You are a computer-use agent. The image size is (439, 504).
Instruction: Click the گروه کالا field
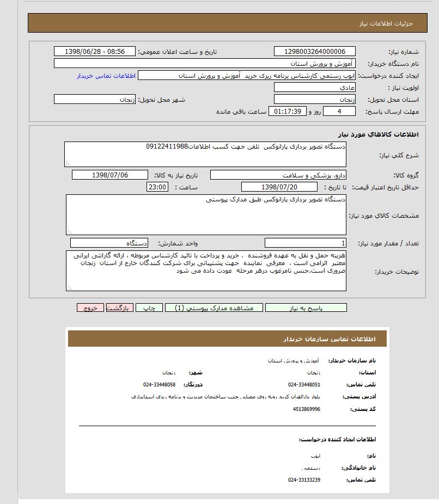click(x=278, y=175)
